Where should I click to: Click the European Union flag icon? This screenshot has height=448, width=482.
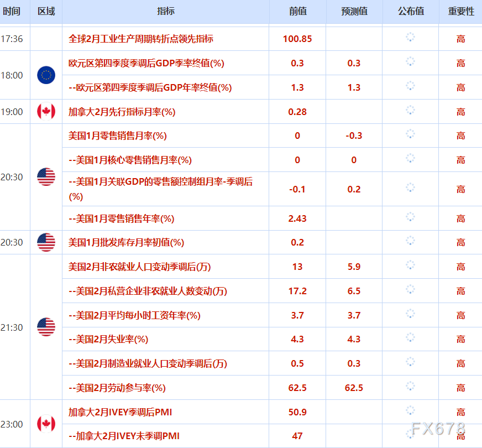tap(46, 75)
